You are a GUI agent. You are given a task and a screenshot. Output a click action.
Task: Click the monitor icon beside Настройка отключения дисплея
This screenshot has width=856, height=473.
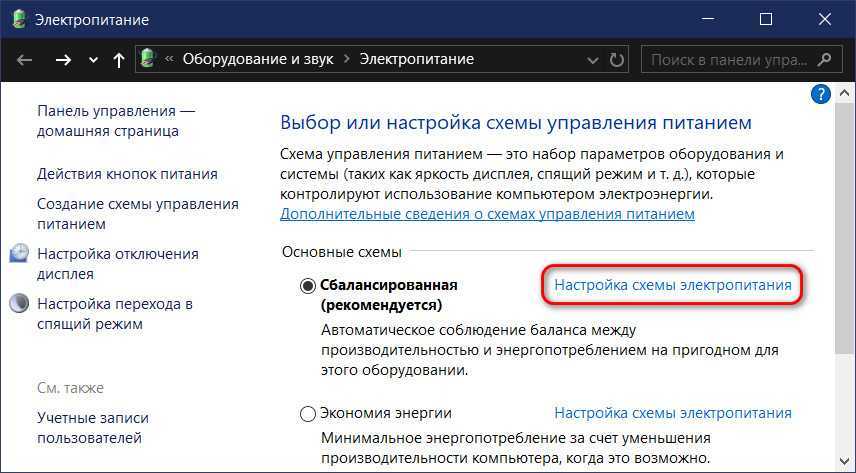tap(20, 254)
